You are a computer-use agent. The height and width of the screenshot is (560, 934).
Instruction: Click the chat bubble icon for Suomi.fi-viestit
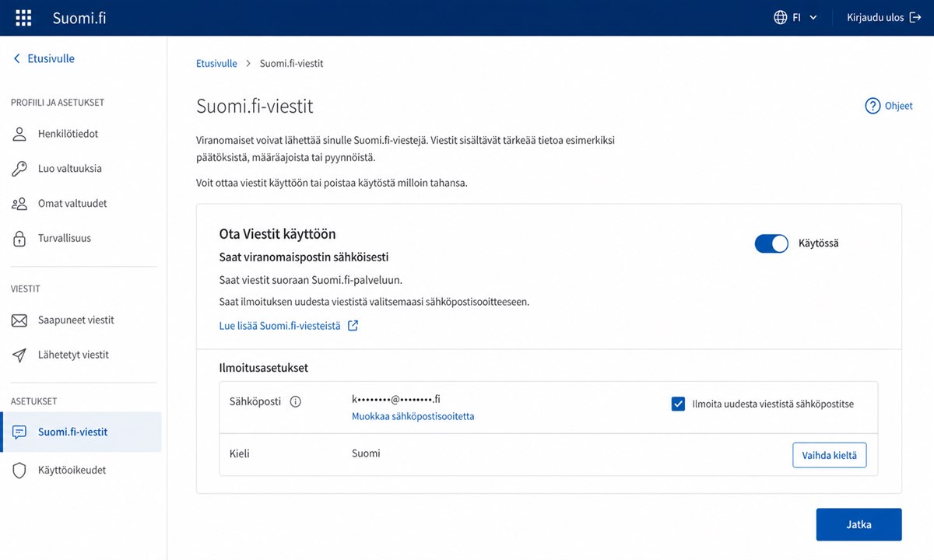tap(19, 432)
